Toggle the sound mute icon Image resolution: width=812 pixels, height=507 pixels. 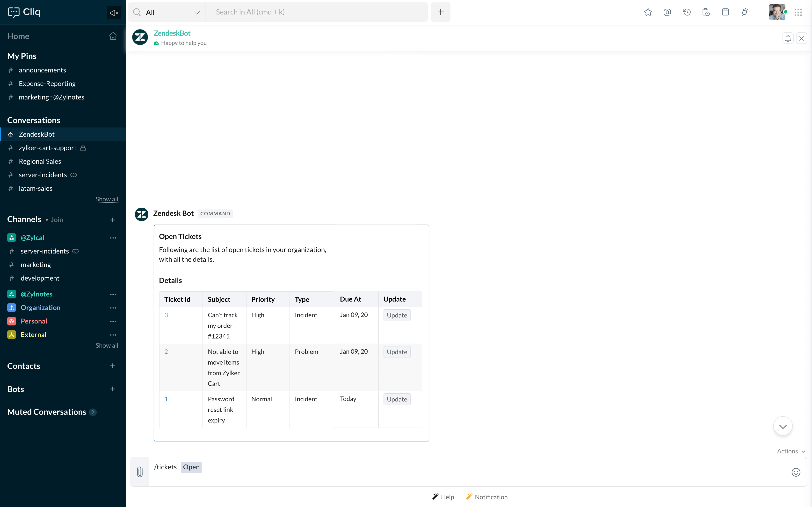(x=114, y=12)
